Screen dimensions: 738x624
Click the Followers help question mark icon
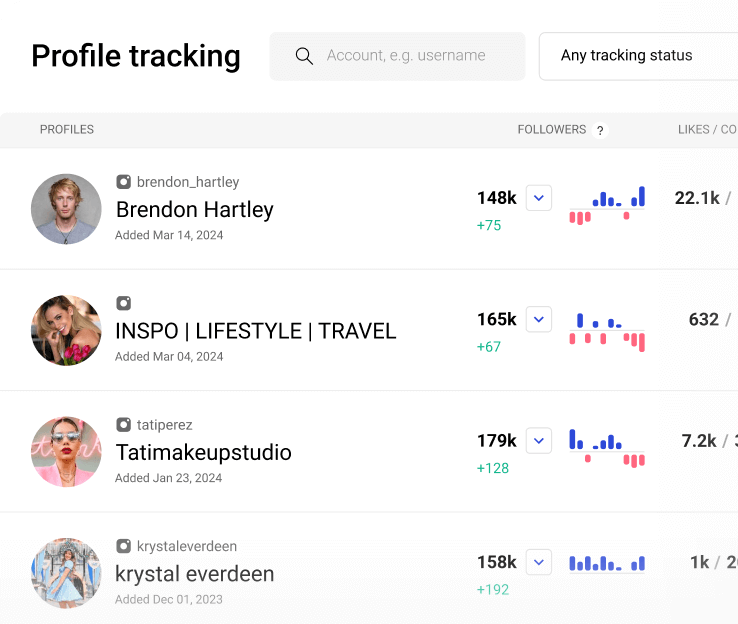click(x=600, y=130)
